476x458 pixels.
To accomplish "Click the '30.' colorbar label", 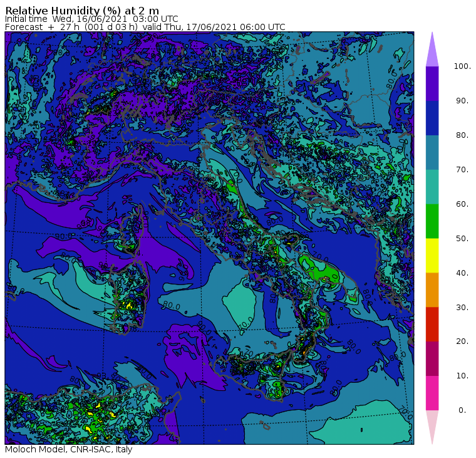I will pyautogui.click(x=462, y=308).
